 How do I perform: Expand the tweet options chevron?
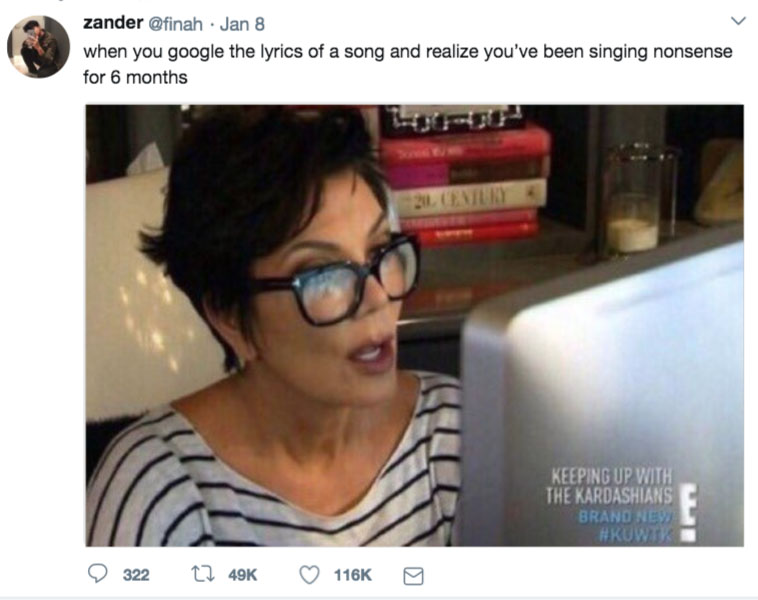pyautogui.click(x=738, y=21)
